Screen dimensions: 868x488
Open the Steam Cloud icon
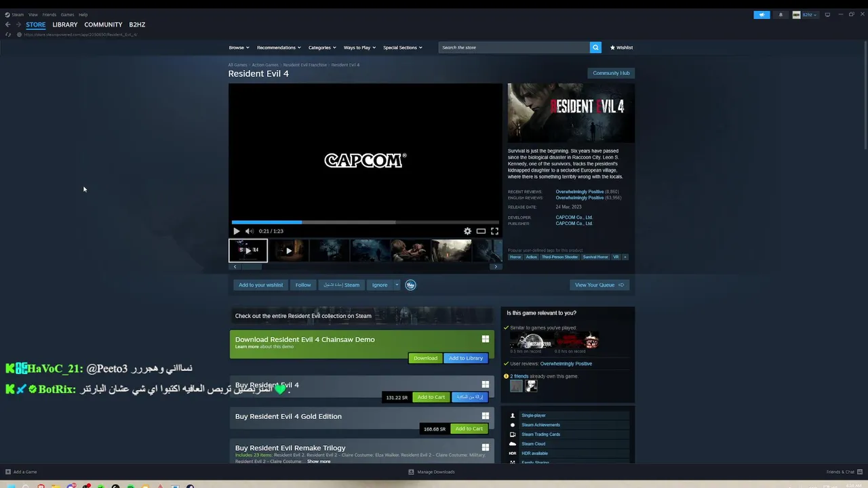point(513,444)
